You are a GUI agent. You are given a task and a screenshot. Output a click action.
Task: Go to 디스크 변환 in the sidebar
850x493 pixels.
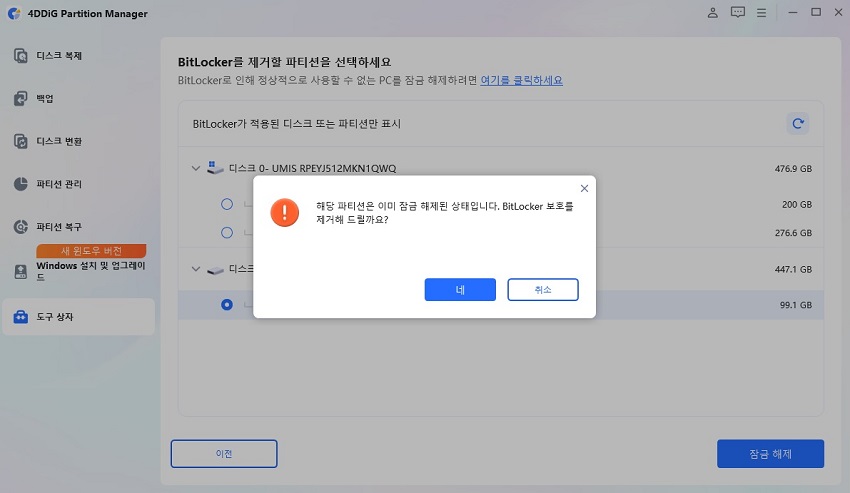[x=79, y=142]
